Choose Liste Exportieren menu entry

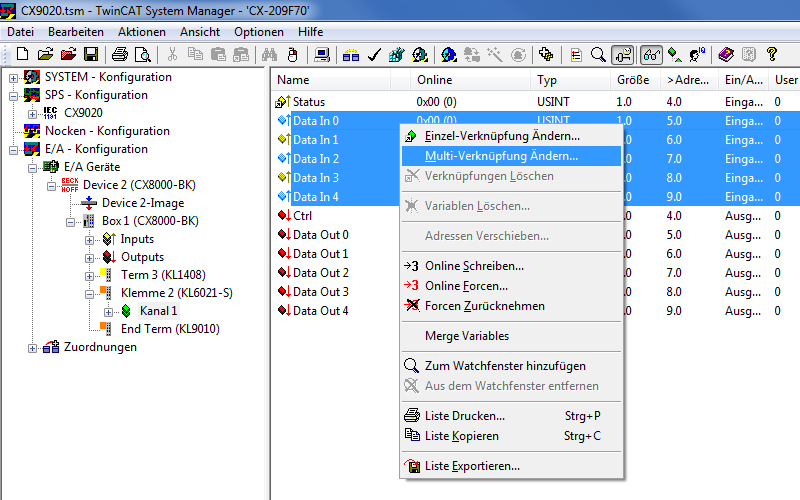511,466
